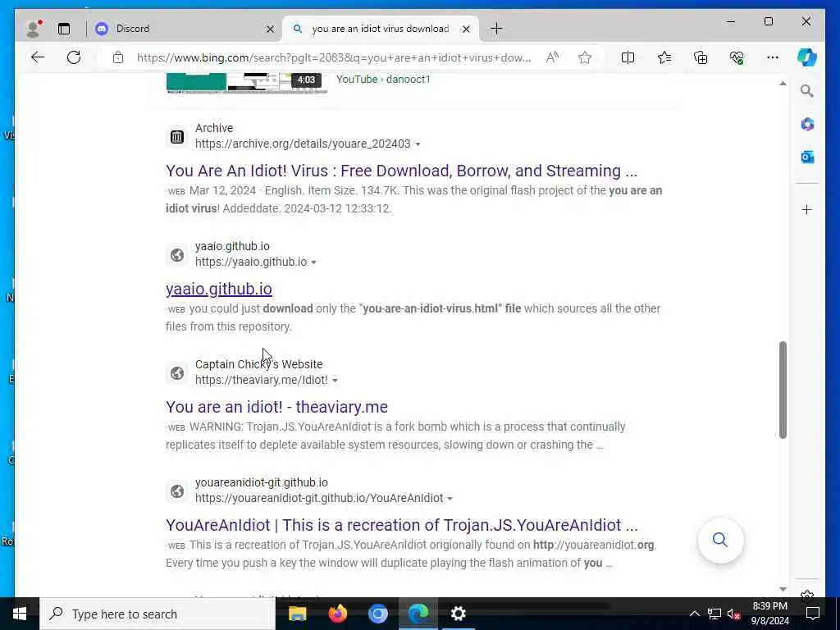Click the https://archive.org/details/youare_202403 URL text

coord(303,144)
